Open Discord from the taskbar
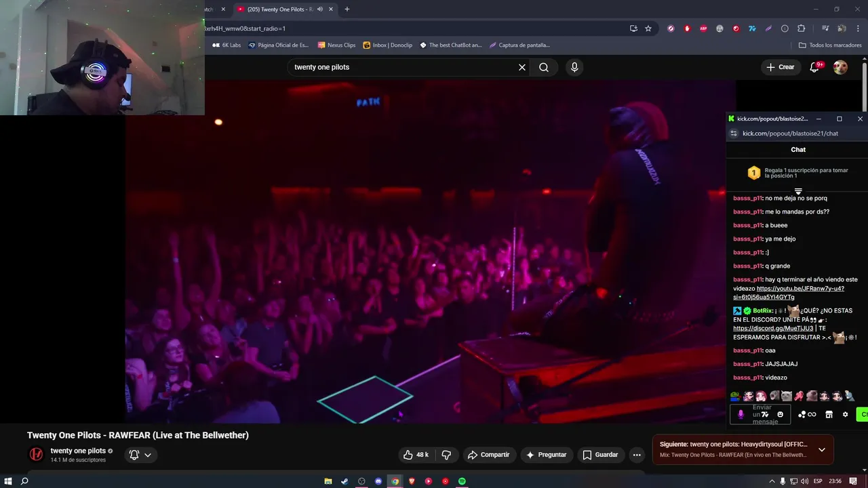The image size is (868, 488). pos(378,481)
